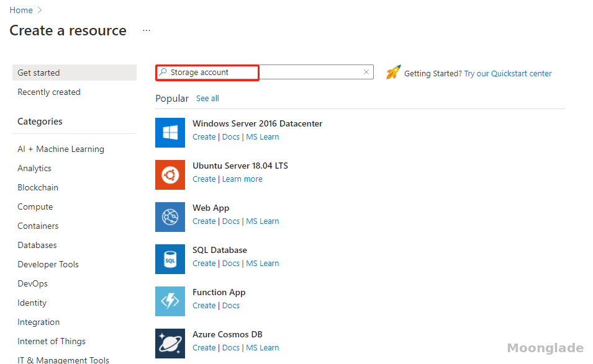Click the Windows Server 2016 Datacenter icon
The height and width of the screenshot is (364, 593).
click(170, 133)
